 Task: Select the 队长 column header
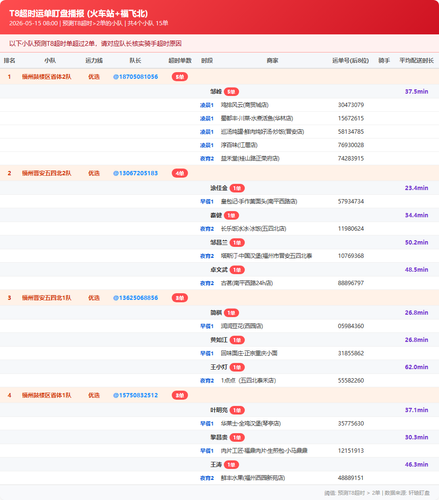[135, 61]
